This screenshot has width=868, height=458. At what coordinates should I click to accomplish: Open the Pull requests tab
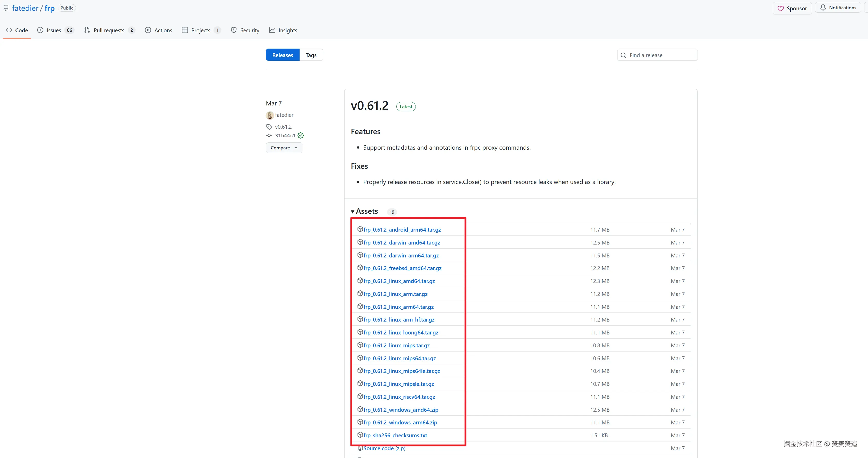(108, 30)
